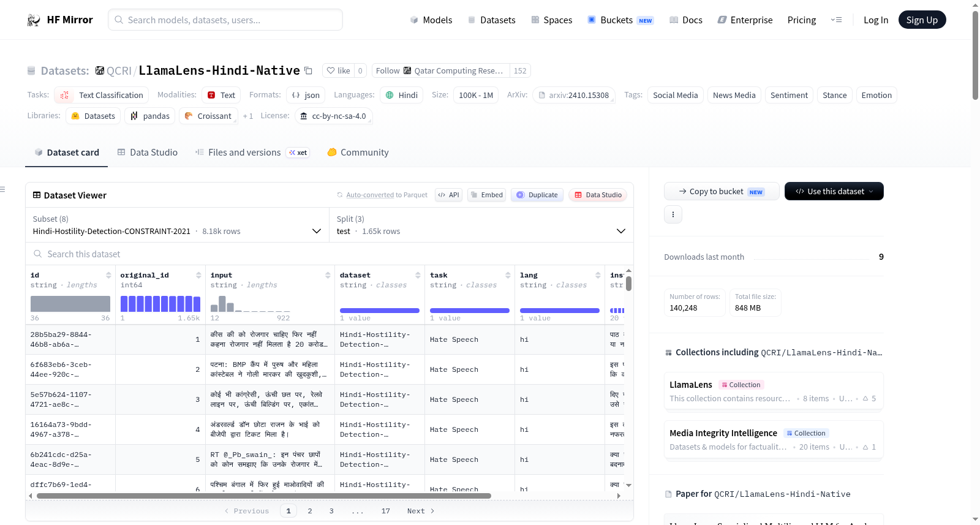Expand the Split test dropdown
Viewport: 980px width, 525px height.
point(481,225)
